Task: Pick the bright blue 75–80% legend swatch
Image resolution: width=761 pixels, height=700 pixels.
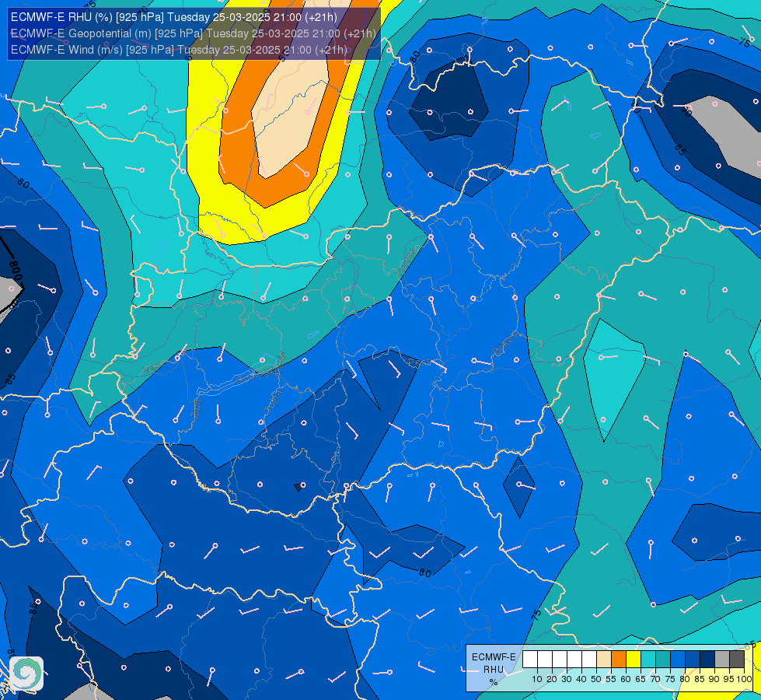Action: click(678, 660)
